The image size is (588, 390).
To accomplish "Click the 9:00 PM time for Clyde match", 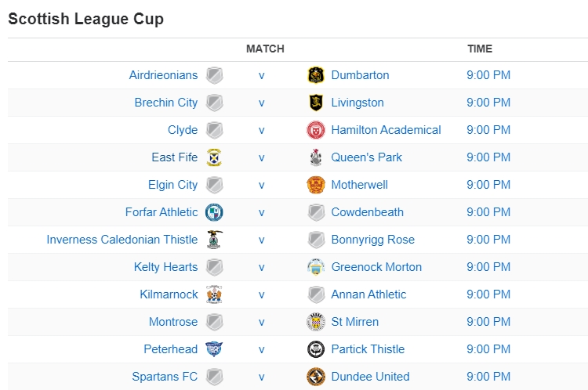I will tap(488, 130).
